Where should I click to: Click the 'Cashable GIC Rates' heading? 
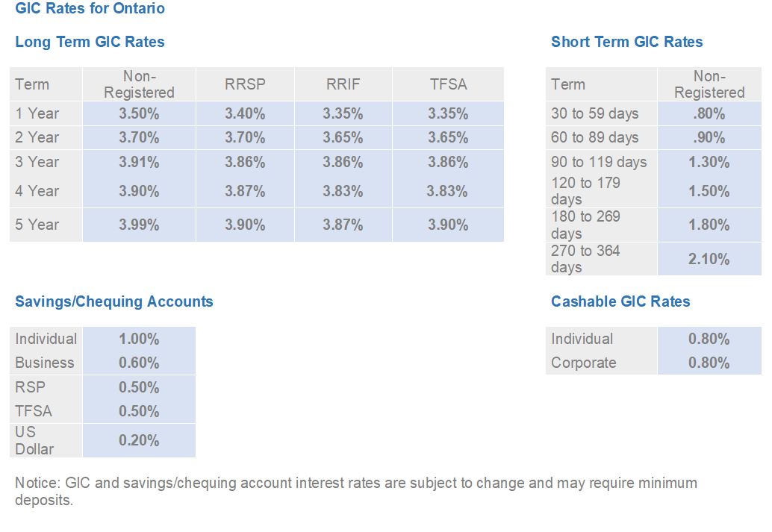tap(620, 301)
